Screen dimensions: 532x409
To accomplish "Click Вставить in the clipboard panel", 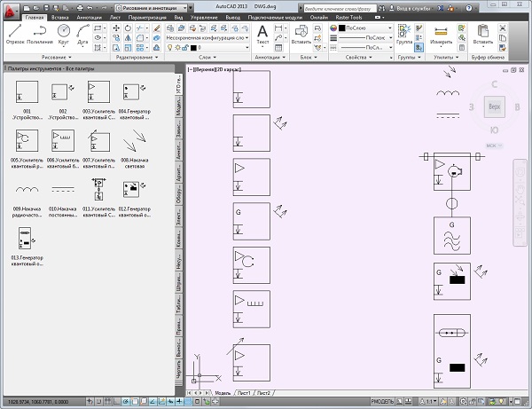I will coord(483,35).
